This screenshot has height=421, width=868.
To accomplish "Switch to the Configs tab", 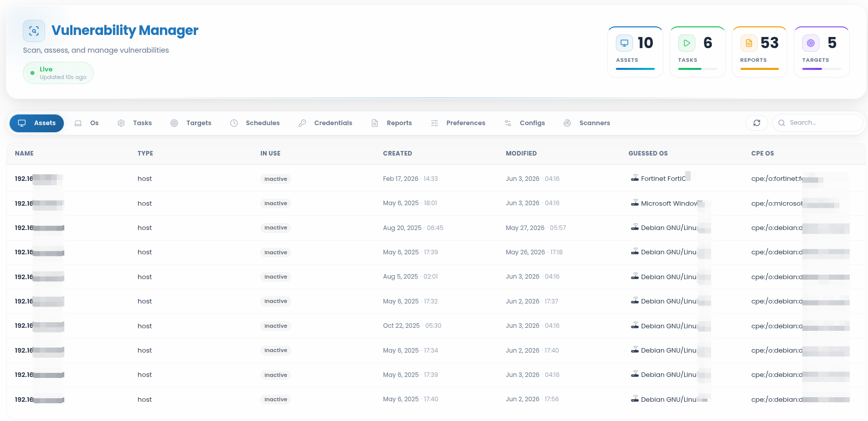I will [525, 123].
